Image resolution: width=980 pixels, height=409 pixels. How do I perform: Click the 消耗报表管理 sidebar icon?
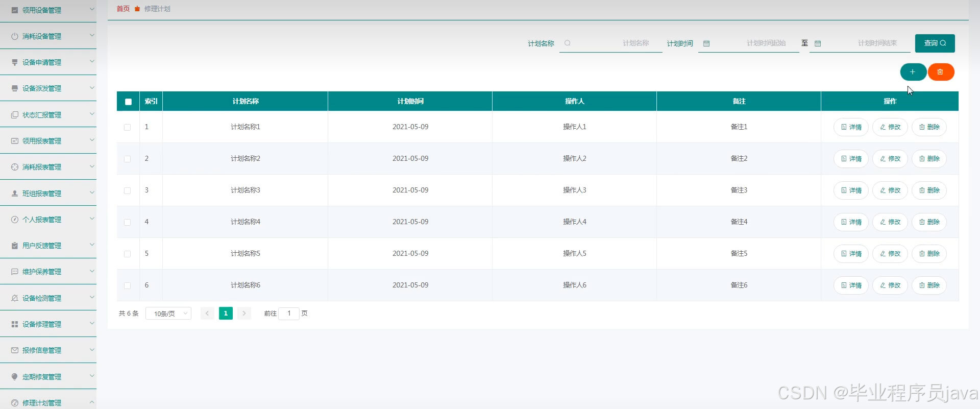point(15,167)
